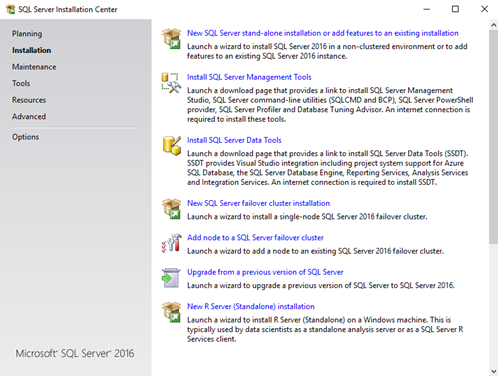Launch New R Server (Standalone) installation link
Screen dimensions: 498x376
[x=251, y=306]
